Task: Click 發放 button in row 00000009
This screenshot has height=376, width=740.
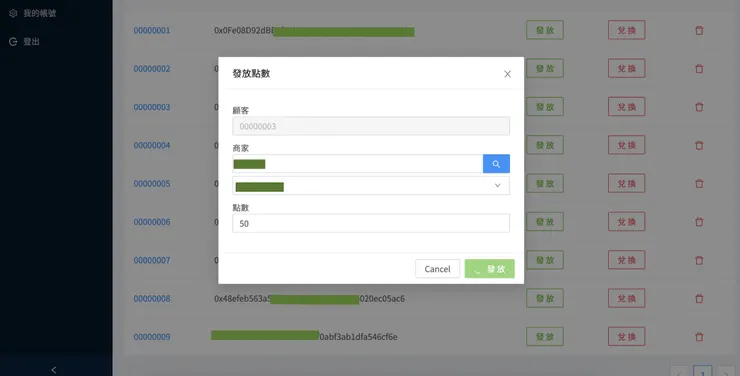Action: tap(545, 337)
